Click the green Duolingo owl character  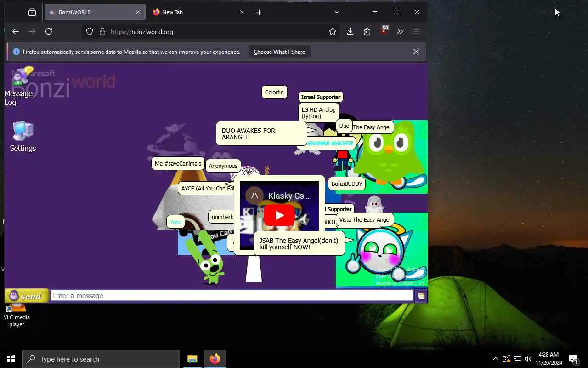389,154
